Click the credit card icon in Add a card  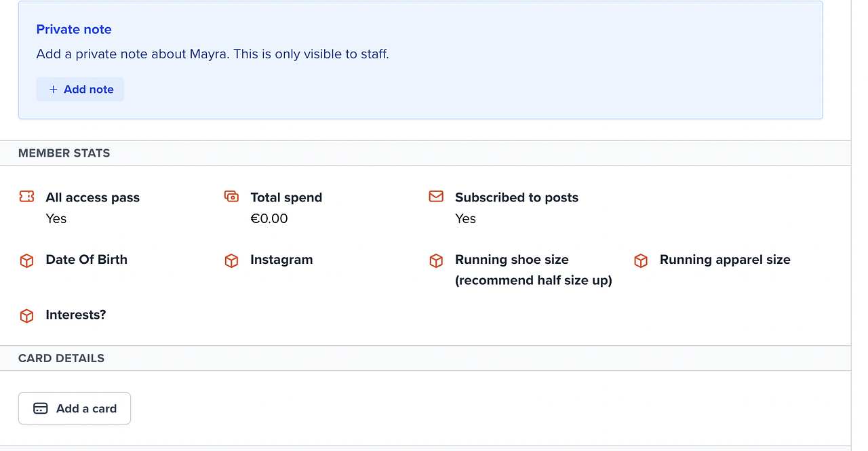coord(41,408)
